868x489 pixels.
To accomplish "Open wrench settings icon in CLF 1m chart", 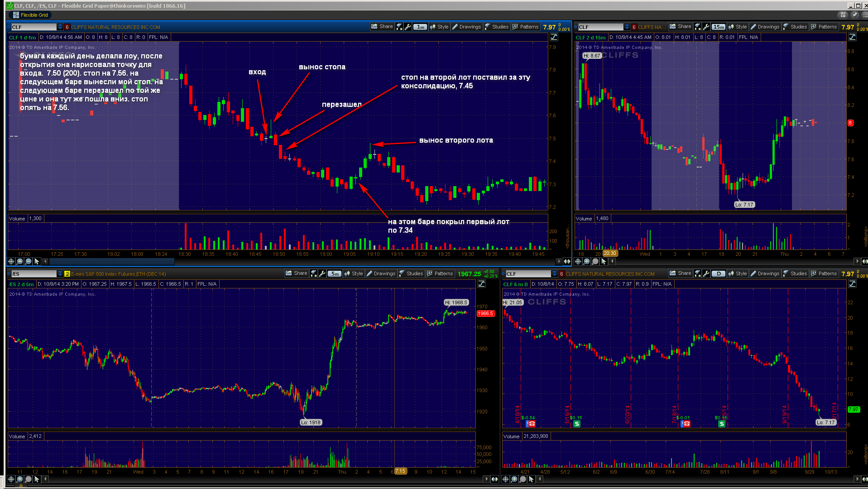I will coord(408,27).
